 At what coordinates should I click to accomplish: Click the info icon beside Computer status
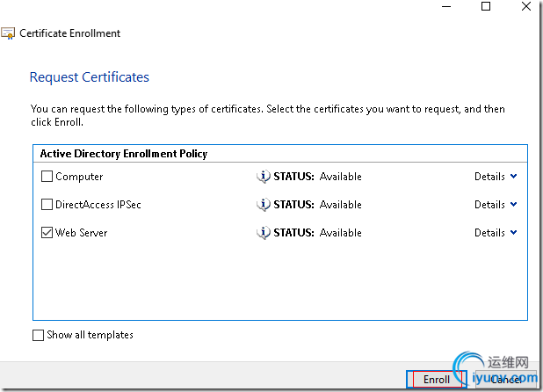coord(263,177)
